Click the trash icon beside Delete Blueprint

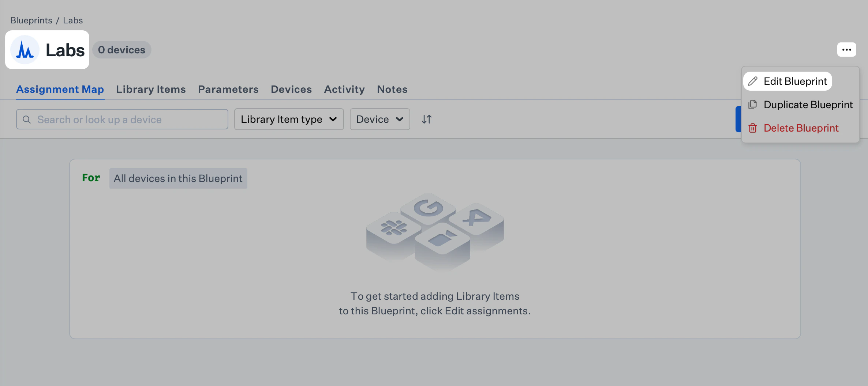click(753, 128)
